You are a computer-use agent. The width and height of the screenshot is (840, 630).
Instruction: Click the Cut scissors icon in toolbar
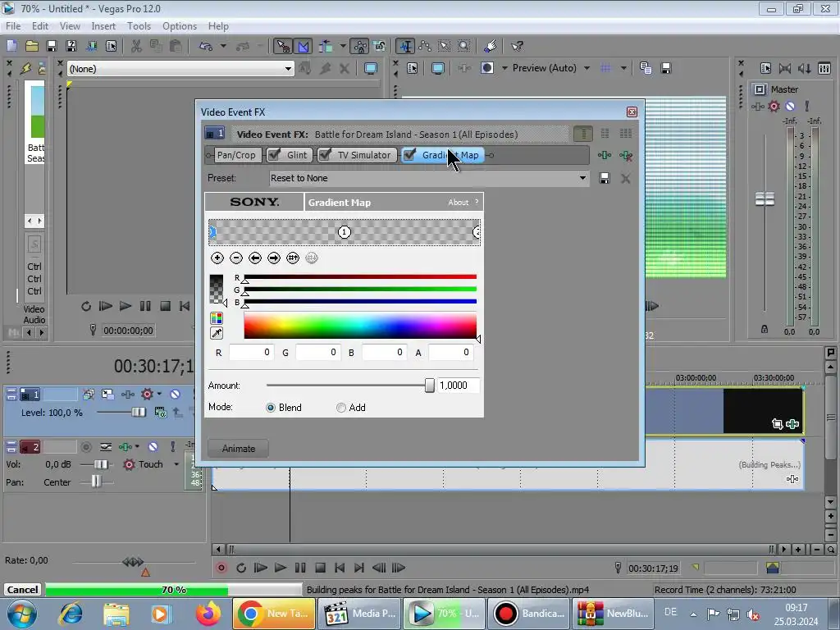137,46
